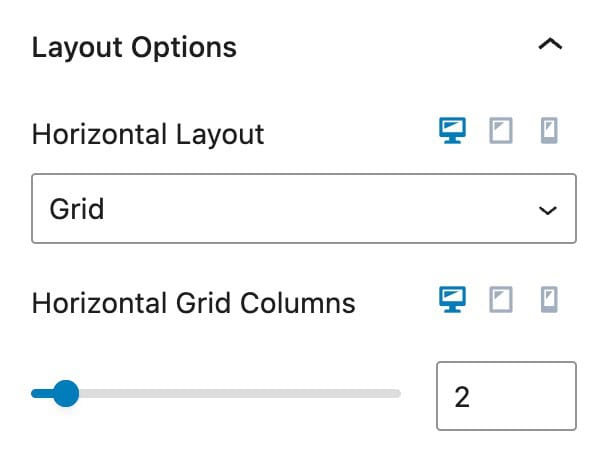The image size is (608, 464).
Task: Click the Horizontal Layout label
Action: pyautogui.click(x=148, y=133)
